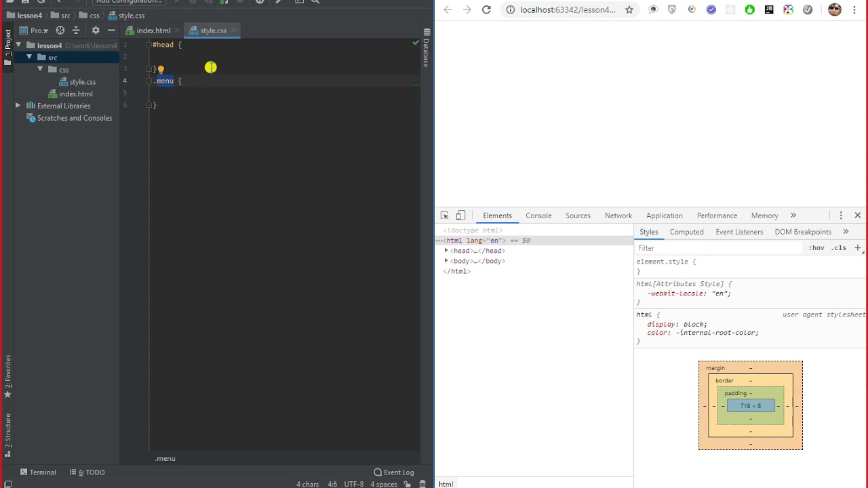Show more Styles sidebar tabs chevron
868x488 pixels.
pos(846,232)
